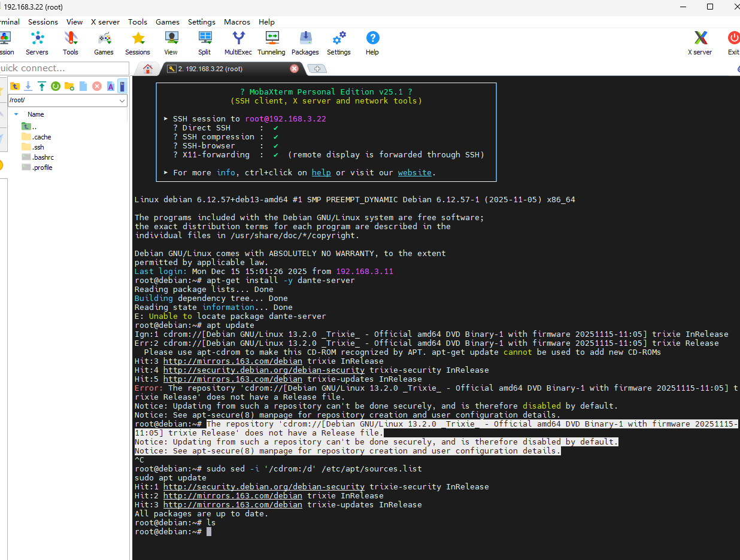740x560 pixels.
Task: Delete the selected file using the red X icon
Action: tap(96, 86)
